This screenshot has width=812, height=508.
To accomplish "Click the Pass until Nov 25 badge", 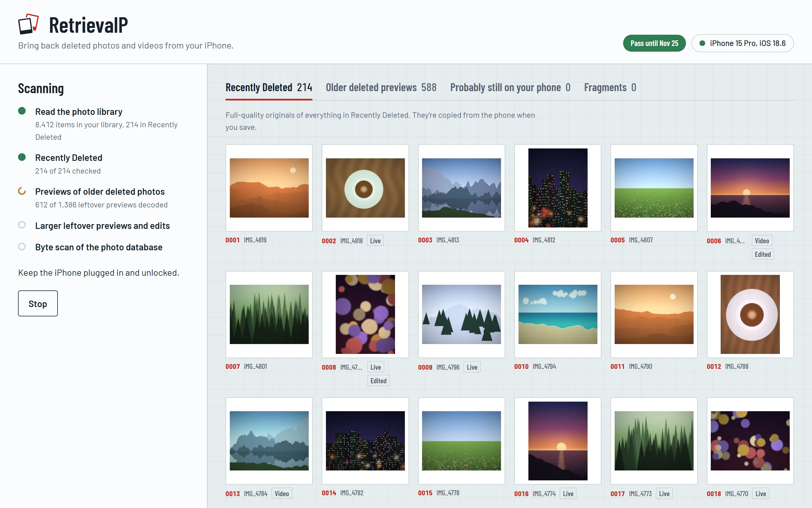I will point(654,43).
